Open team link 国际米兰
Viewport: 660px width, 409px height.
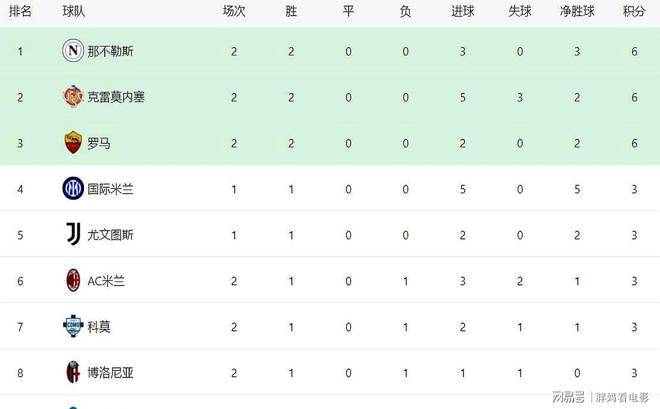(110, 189)
